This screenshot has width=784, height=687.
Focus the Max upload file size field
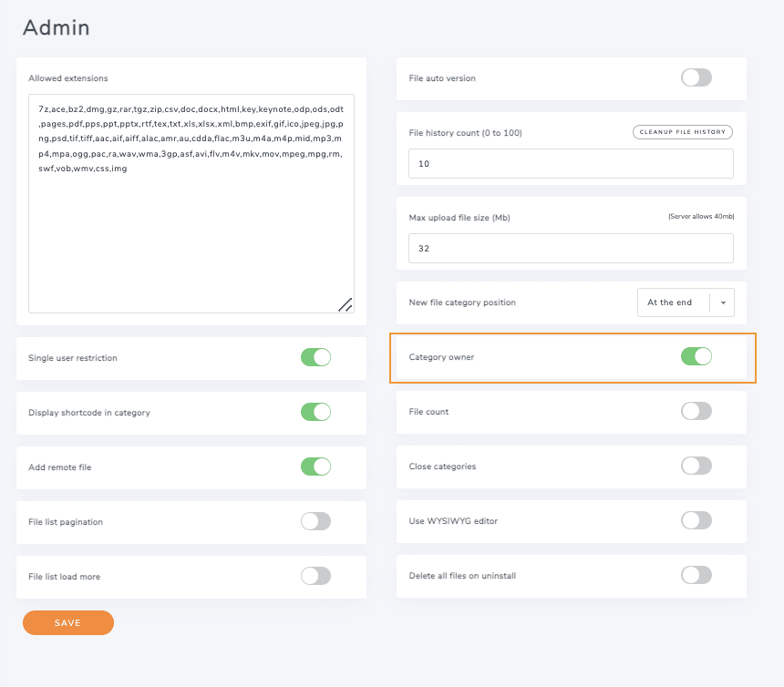coord(571,248)
